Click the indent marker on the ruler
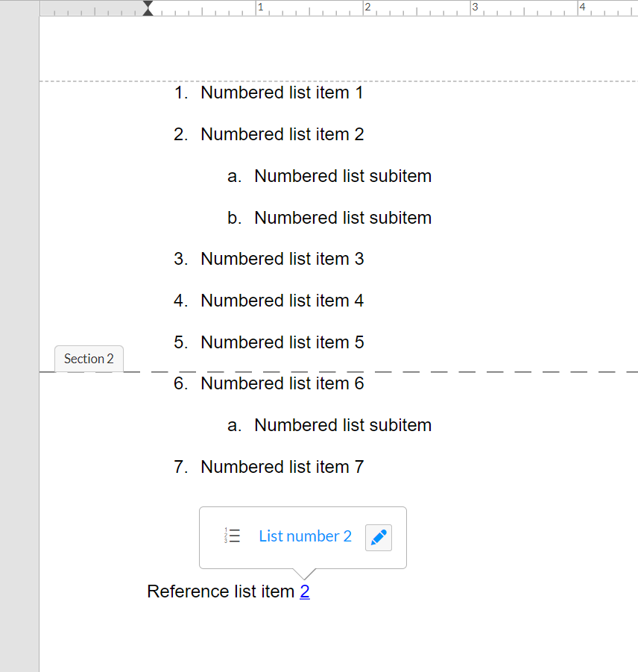Screen dimensions: 638x672 pos(148,8)
